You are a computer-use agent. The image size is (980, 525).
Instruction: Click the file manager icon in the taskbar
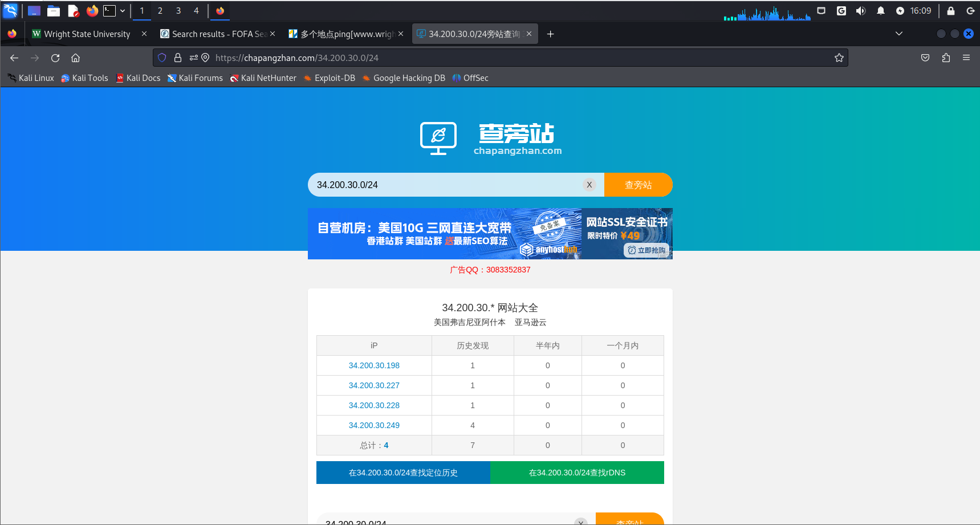tap(54, 11)
